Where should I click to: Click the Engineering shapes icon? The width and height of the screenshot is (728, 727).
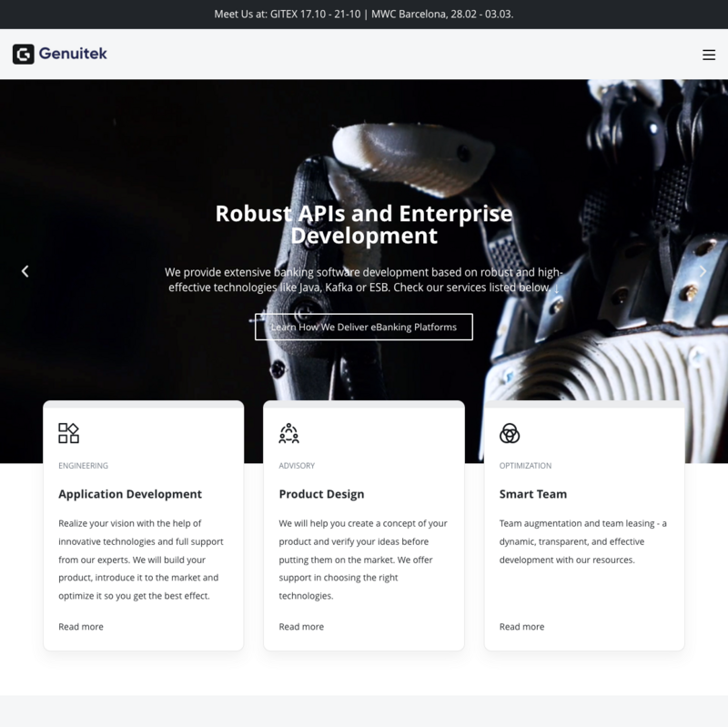pyautogui.click(x=68, y=433)
